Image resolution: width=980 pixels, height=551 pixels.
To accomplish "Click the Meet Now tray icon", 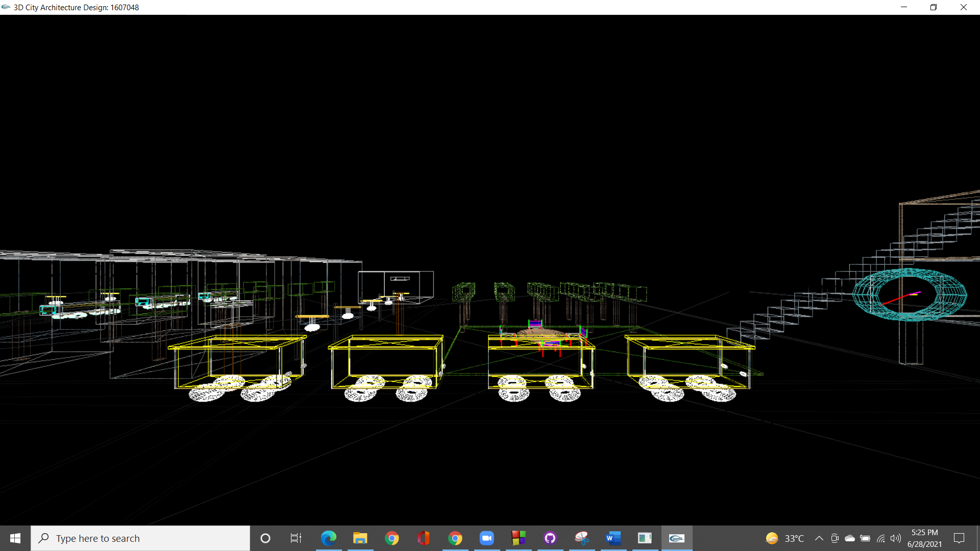I will click(x=835, y=538).
